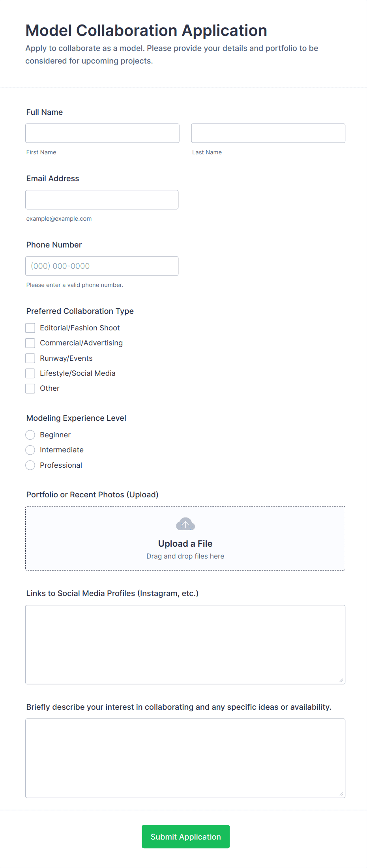This screenshot has width=367, height=868.
Task: Enable the Runway/Events checkbox
Action: [x=30, y=358]
